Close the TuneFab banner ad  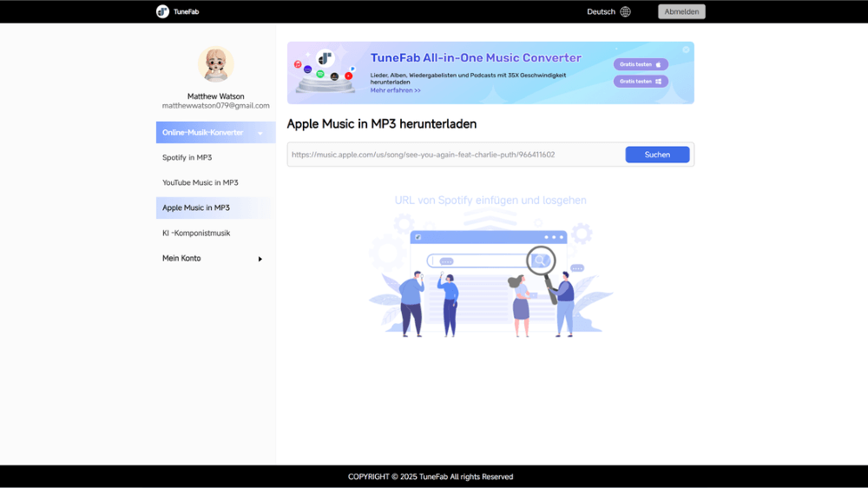click(686, 49)
